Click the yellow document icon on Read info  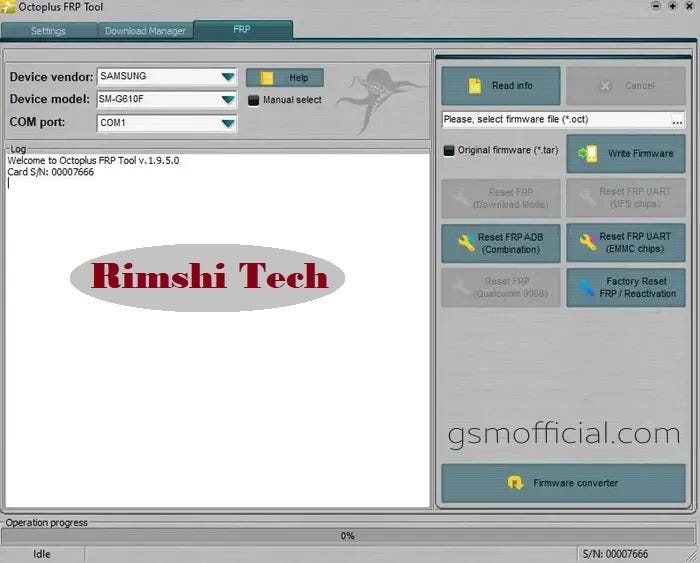coord(475,86)
